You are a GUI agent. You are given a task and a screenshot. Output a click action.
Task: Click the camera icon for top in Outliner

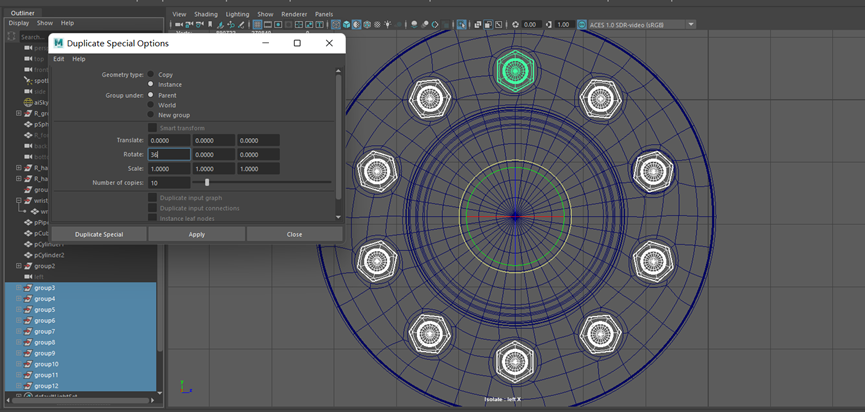29,58
